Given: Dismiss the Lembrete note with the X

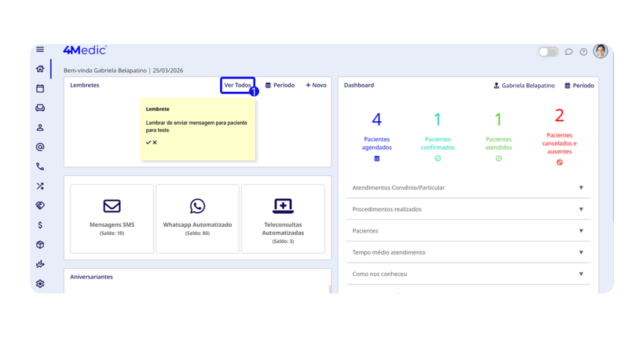Looking at the screenshot, I should (x=155, y=143).
